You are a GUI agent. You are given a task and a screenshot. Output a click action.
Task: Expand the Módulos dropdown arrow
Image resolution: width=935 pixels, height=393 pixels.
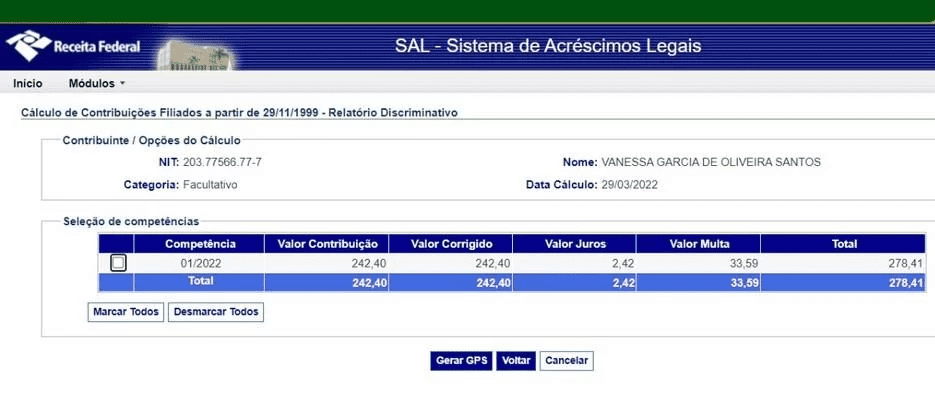(122, 83)
